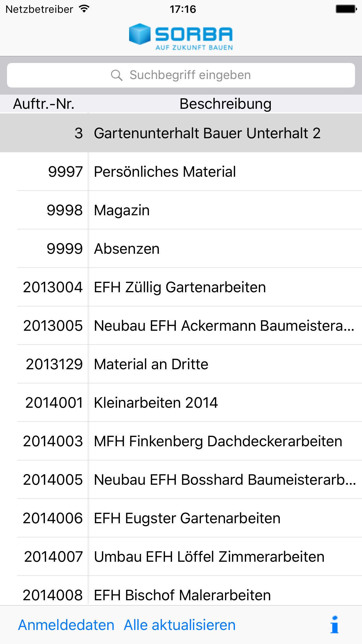Select MFH Finkenberg Dachdeckerarbeiten order

(x=181, y=441)
